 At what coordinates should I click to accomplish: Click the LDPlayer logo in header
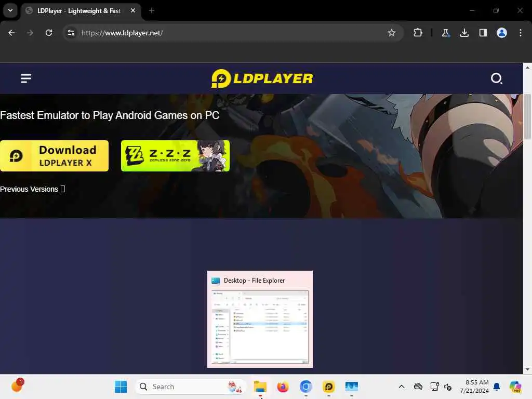click(x=262, y=78)
